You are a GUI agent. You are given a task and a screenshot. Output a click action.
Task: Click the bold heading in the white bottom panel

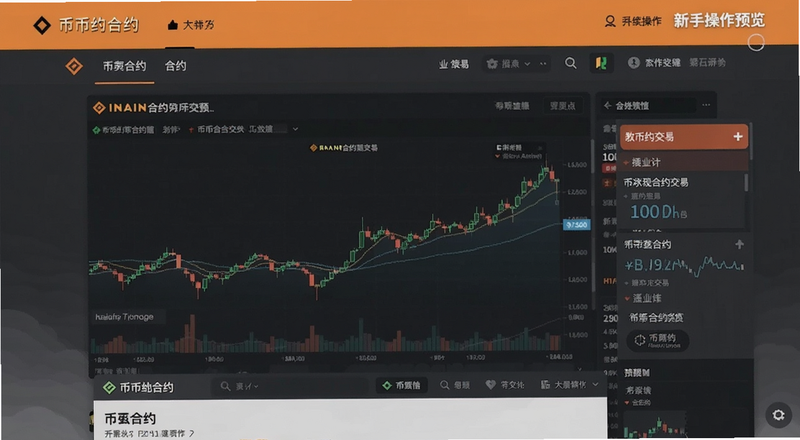click(x=130, y=419)
